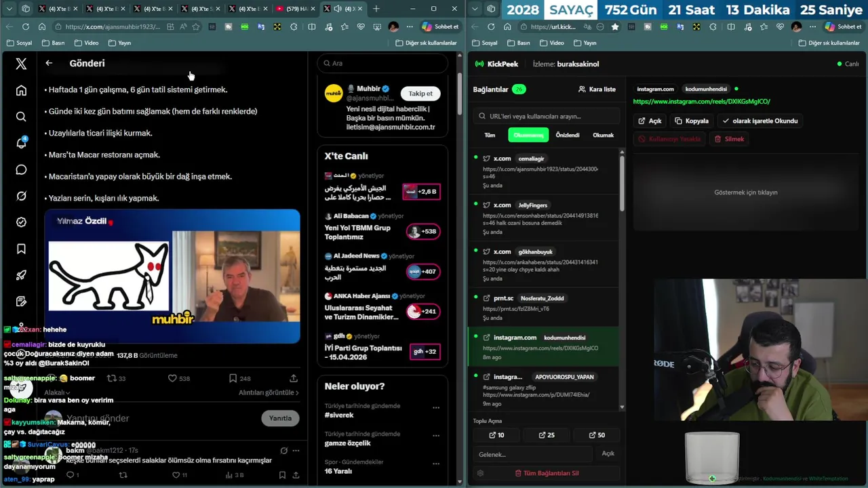Repost the post with 33 reposts
Image resolution: width=868 pixels, height=488 pixels.
point(112,378)
